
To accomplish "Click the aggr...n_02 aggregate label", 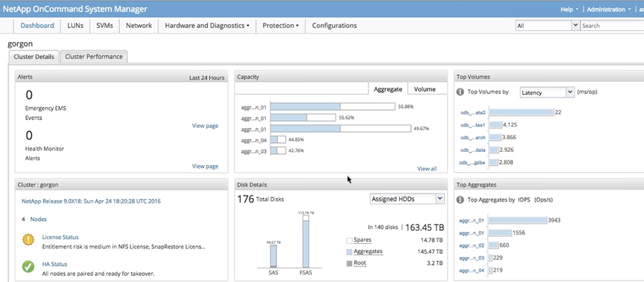I will [x=472, y=246].
